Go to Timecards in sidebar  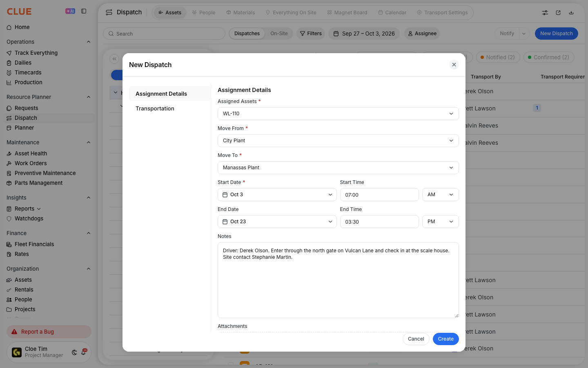click(x=49, y=72)
